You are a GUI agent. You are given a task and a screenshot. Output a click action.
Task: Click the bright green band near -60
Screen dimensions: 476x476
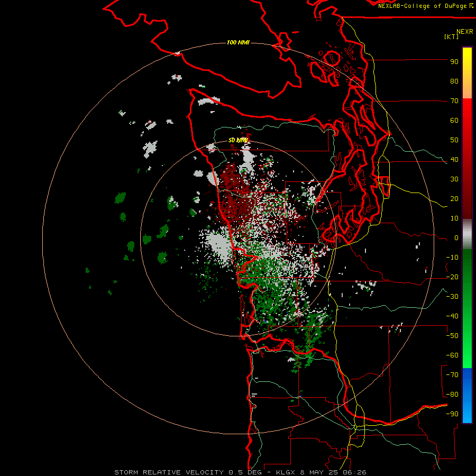pos(467,354)
